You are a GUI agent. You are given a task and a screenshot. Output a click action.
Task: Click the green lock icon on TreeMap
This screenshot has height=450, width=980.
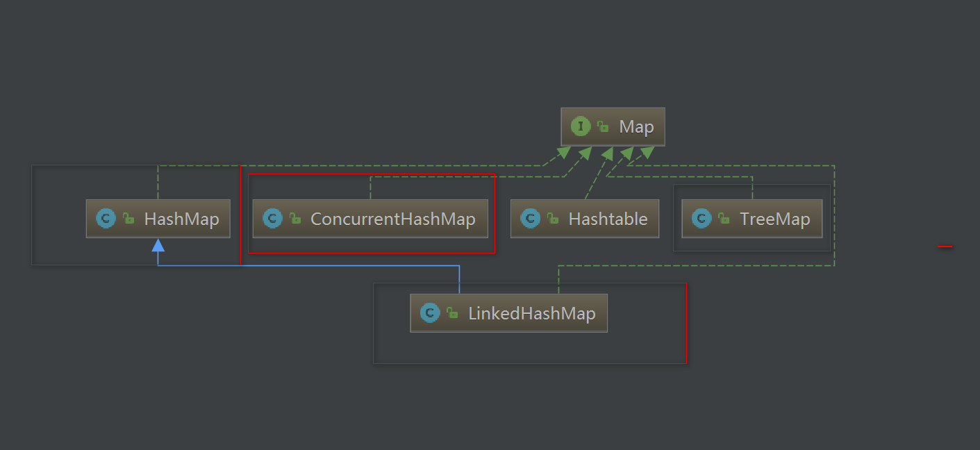click(x=724, y=219)
